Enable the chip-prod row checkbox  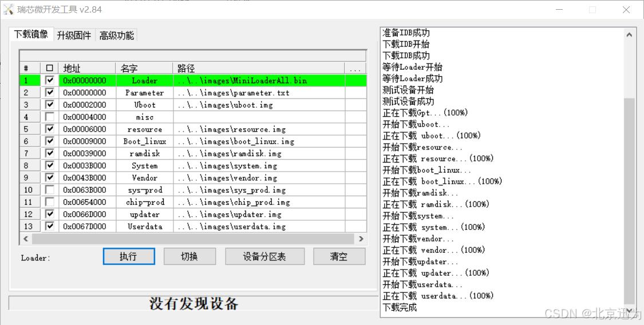point(50,202)
